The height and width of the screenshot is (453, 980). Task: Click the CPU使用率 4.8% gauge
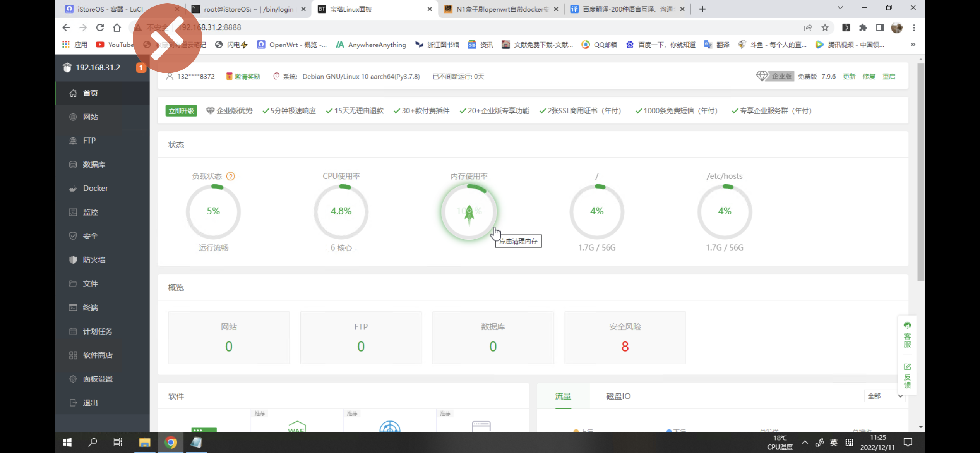pos(341,211)
